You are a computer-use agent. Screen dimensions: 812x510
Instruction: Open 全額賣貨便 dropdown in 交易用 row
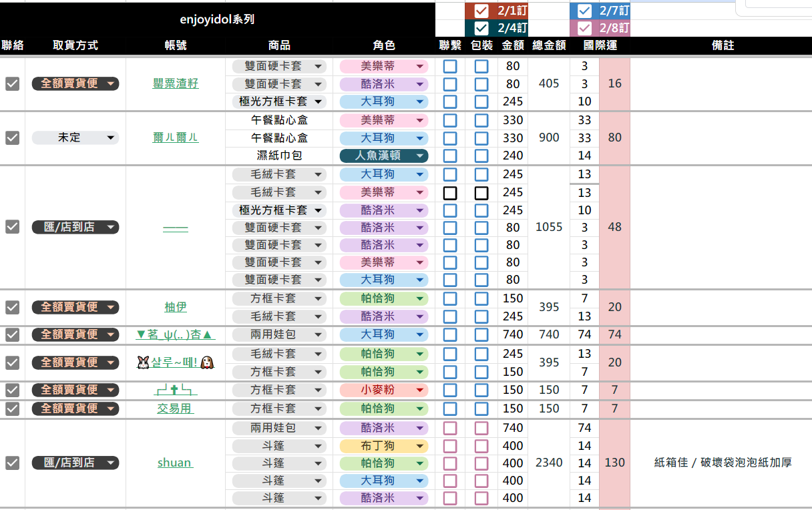75,408
